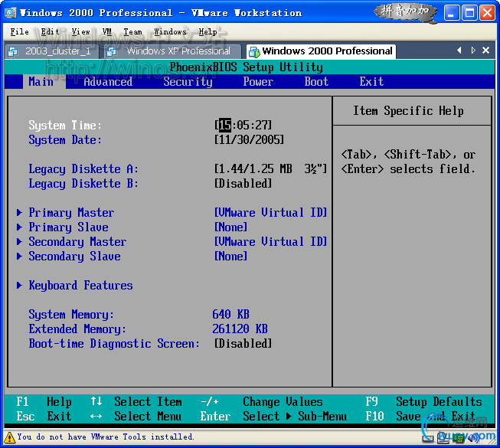Screen dimensions: 500x448
Task: Click the System Date value field
Action: [x=250, y=140]
